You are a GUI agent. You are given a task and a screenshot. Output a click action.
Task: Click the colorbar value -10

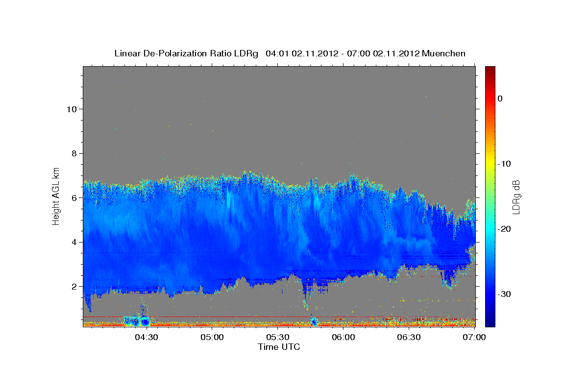[504, 164]
